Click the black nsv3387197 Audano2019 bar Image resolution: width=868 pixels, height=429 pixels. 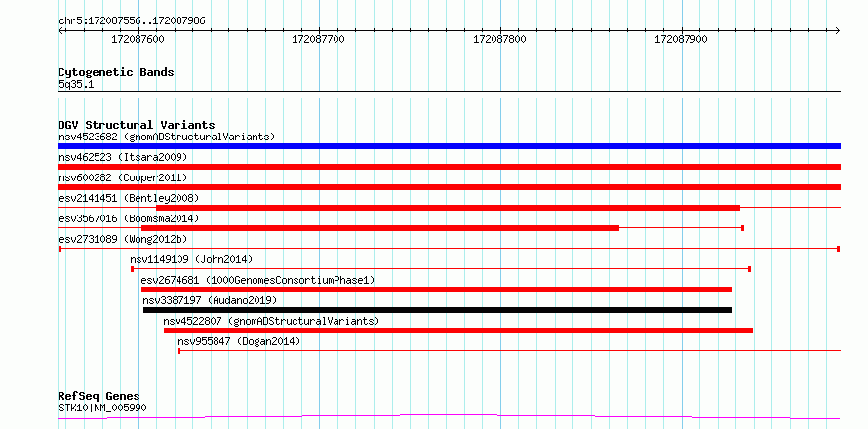[x=438, y=310]
